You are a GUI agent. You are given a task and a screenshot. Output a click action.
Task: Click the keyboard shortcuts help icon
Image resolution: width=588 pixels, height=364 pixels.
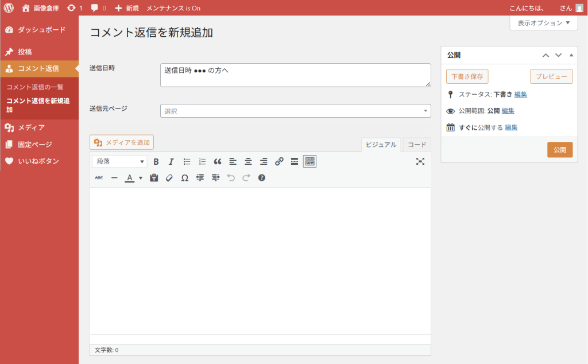click(262, 178)
